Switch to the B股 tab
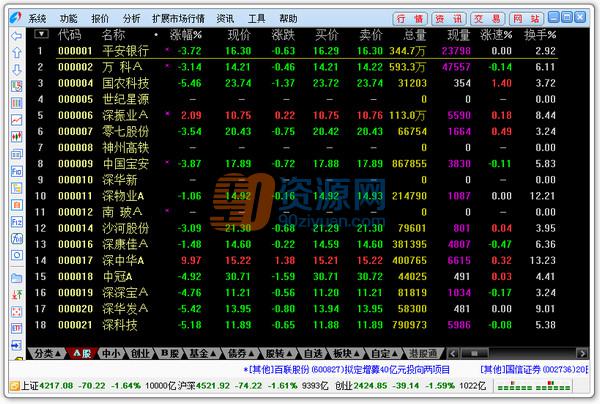 click(x=170, y=354)
